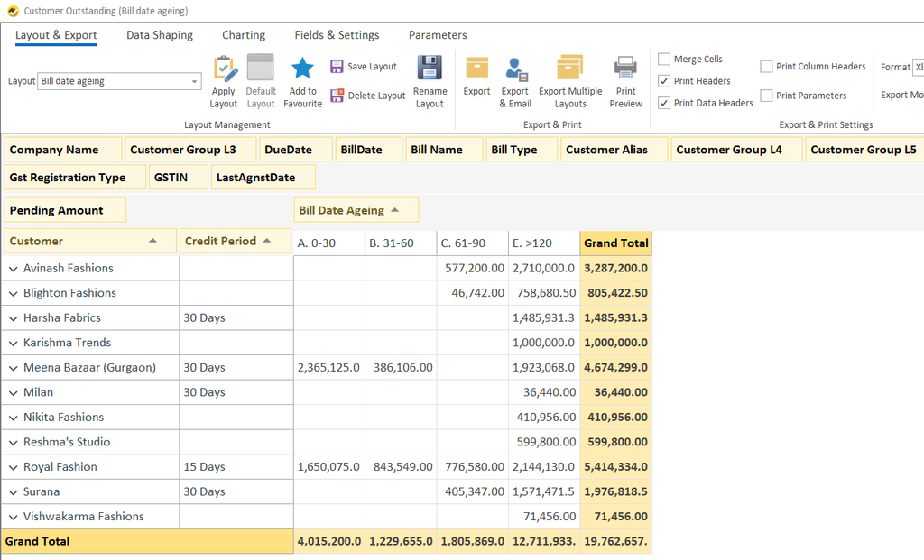Screen dimensions: 924x560
Task: Uncheck the Print Headers checkbox
Action: coord(664,80)
